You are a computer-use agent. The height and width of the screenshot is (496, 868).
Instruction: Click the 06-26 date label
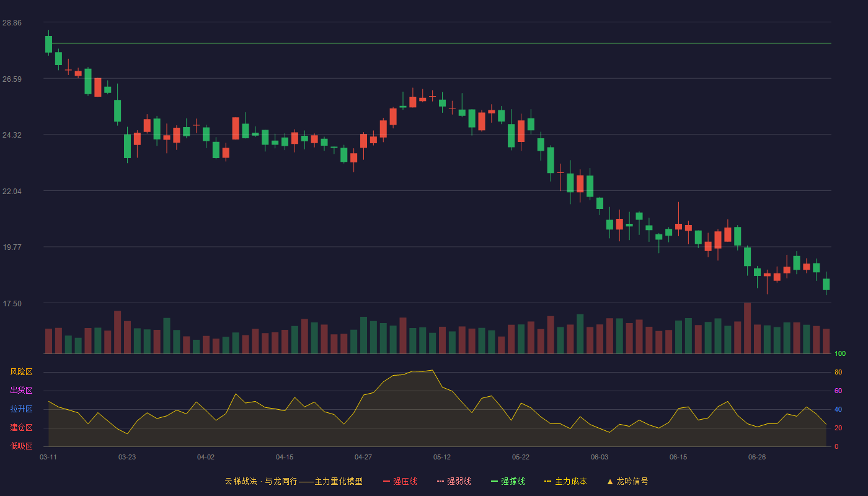coord(757,457)
